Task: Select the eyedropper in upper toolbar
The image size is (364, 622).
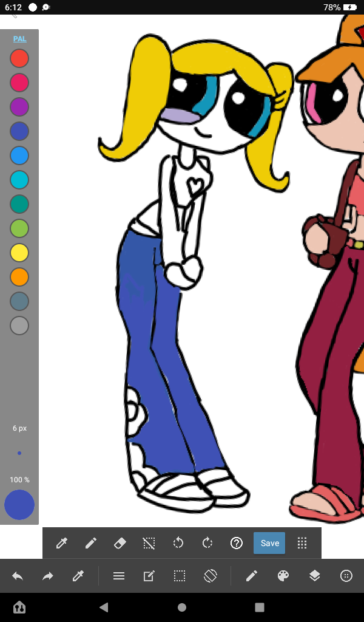Action: click(62, 543)
